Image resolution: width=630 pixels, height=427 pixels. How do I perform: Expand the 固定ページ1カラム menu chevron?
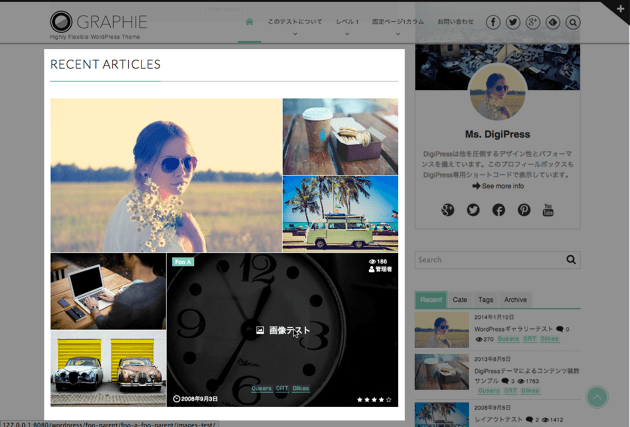pyautogui.click(x=398, y=34)
